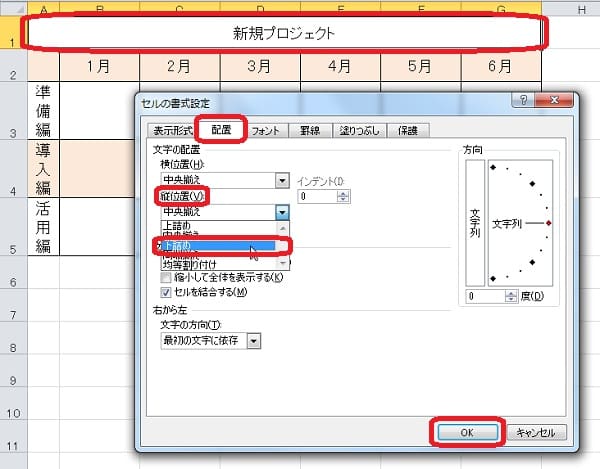Toggle 縮小して全体を表示する checkbox

166,277
